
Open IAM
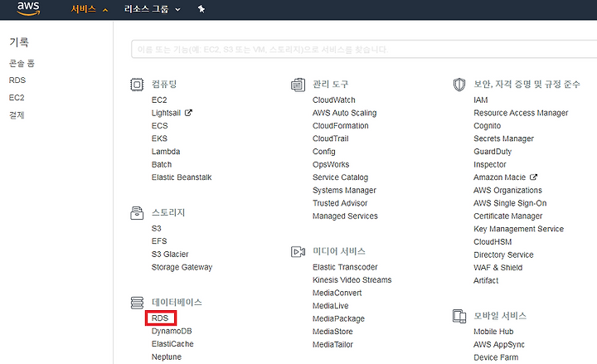tap(480, 100)
